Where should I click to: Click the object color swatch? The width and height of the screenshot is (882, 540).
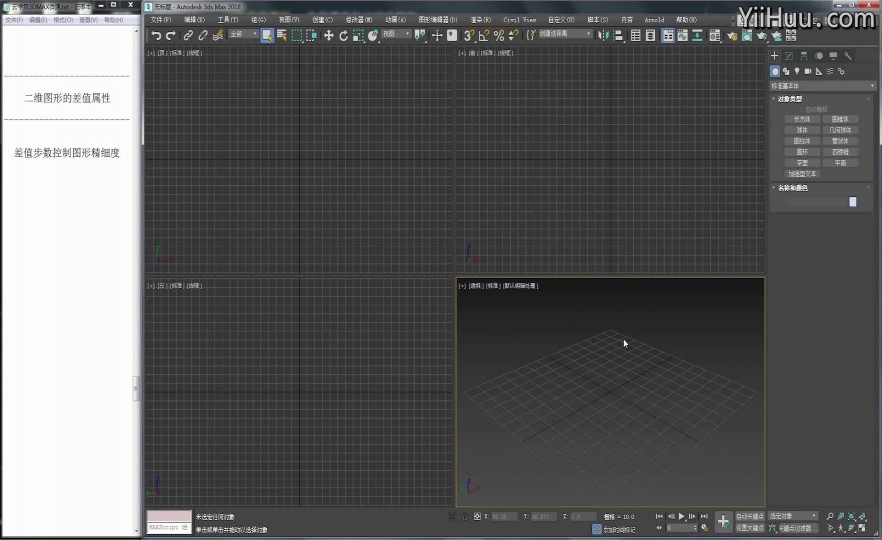[x=853, y=202]
